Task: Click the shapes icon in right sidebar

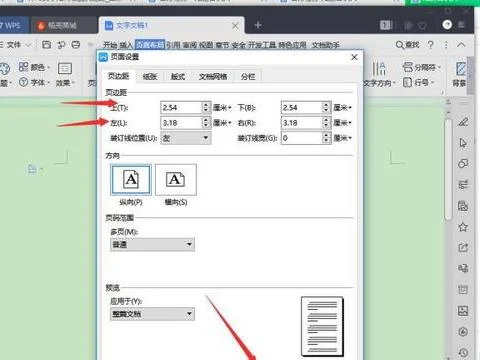Action: [463, 164]
